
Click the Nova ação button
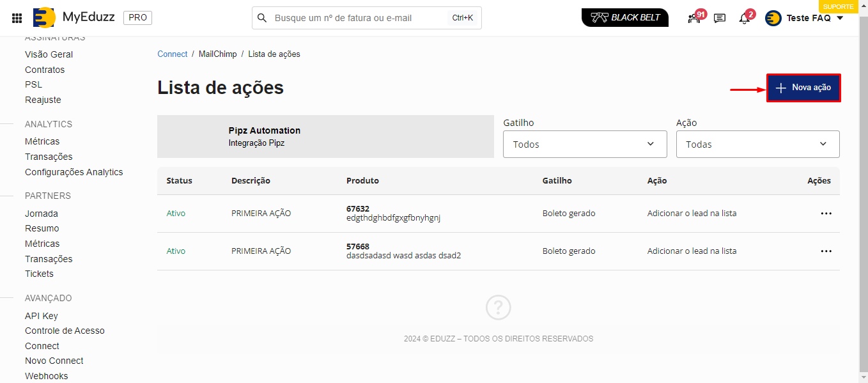(803, 88)
